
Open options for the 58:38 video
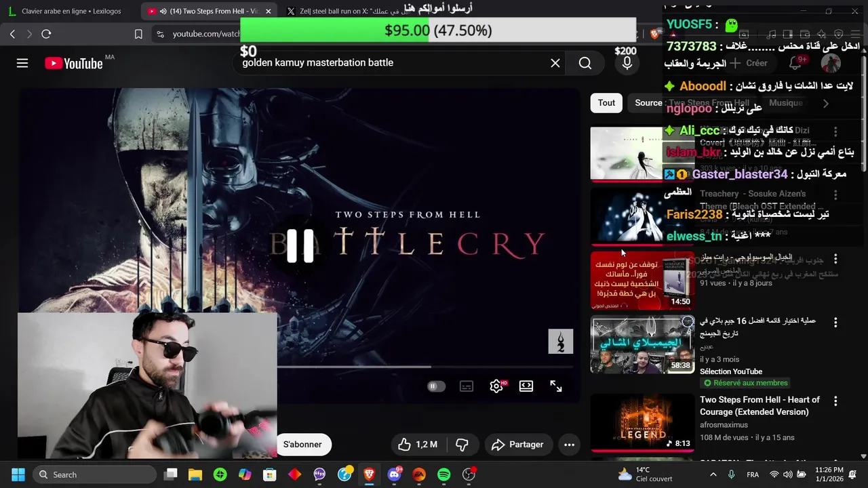click(835, 323)
